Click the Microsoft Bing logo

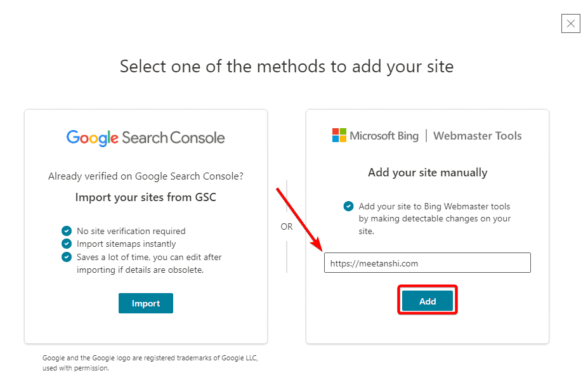coord(375,135)
